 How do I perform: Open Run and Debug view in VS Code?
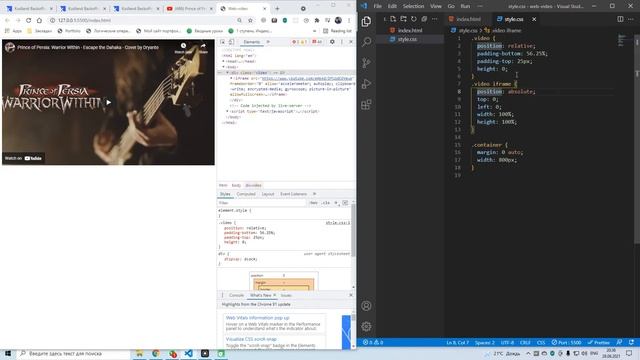(366, 84)
